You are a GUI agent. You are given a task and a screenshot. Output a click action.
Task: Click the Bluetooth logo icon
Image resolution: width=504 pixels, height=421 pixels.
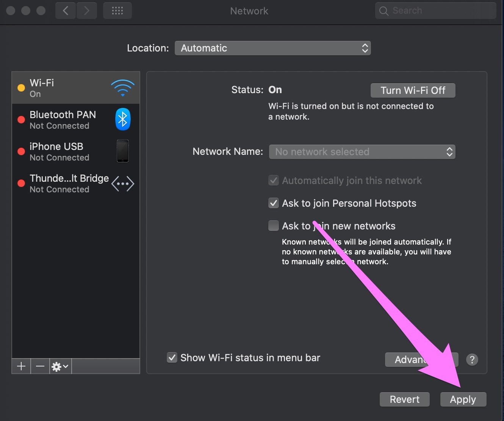123,119
